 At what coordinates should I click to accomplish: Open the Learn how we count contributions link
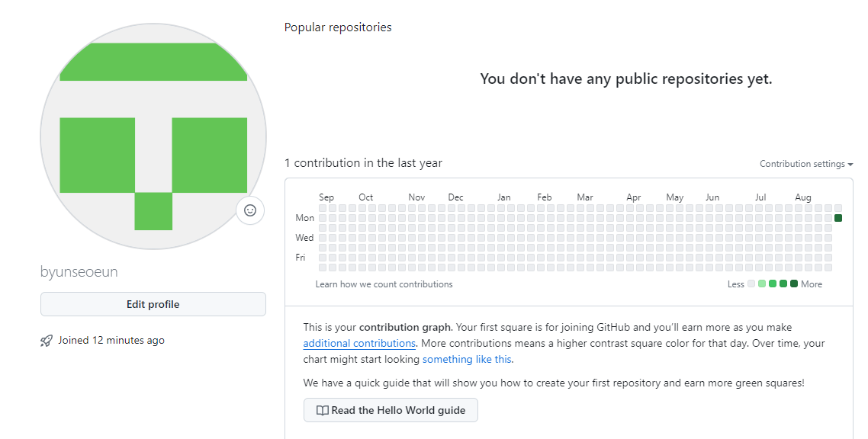384,284
